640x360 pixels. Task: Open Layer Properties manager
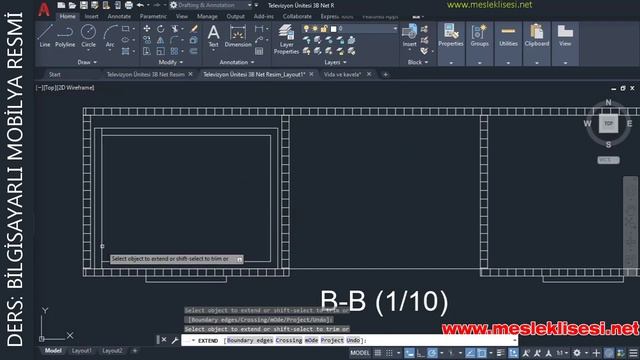tap(286, 39)
